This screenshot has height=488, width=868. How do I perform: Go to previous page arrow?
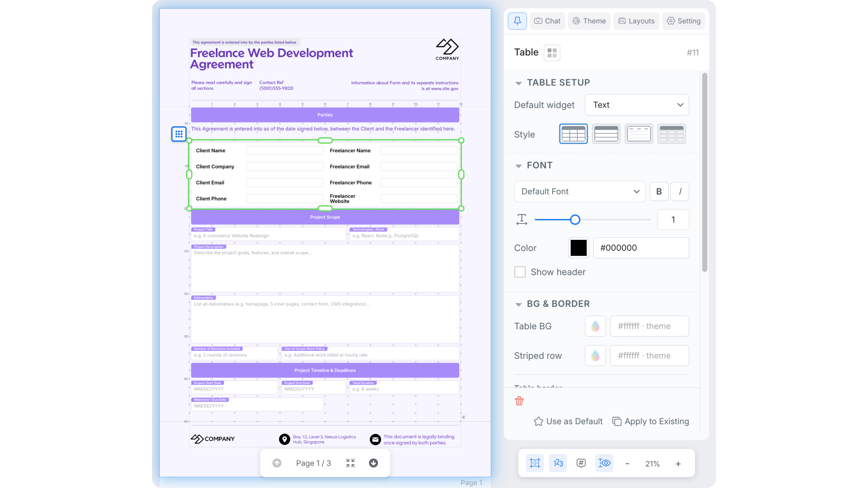277,463
